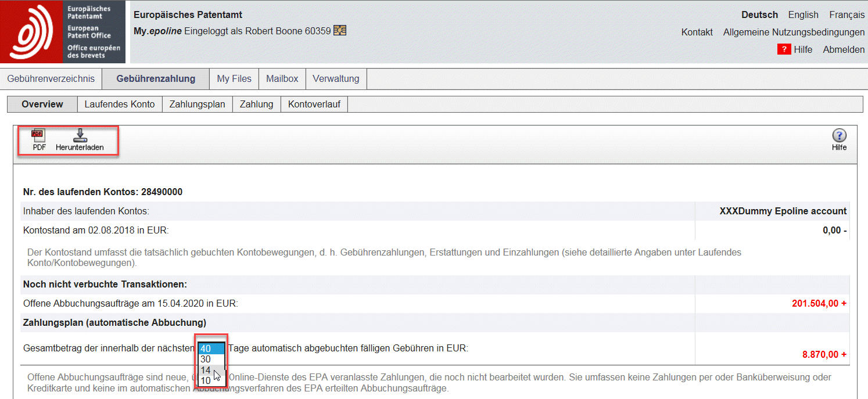The width and height of the screenshot is (868, 399).
Task: Click the Herunterladen download icon
Action: click(x=80, y=136)
